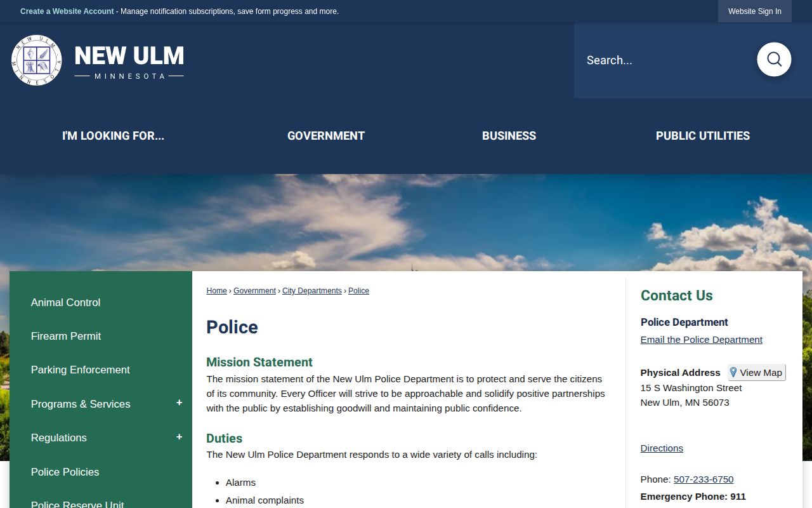
Task: Click the Home breadcrumb link
Action: [x=216, y=291]
